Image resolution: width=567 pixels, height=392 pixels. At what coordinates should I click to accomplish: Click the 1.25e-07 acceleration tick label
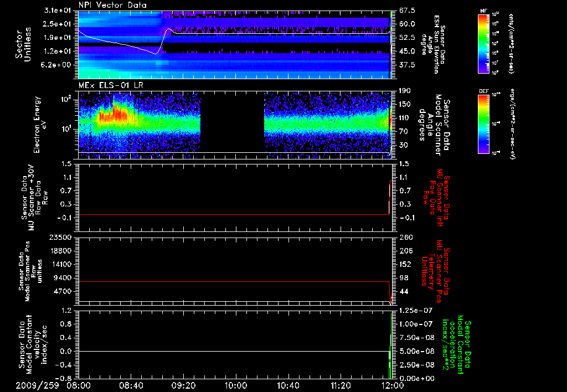416,310
